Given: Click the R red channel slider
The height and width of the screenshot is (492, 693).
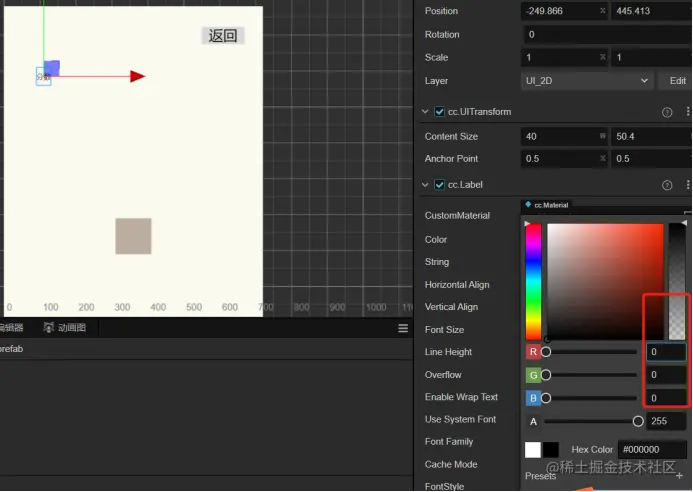Looking at the screenshot, I should tap(591, 352).
